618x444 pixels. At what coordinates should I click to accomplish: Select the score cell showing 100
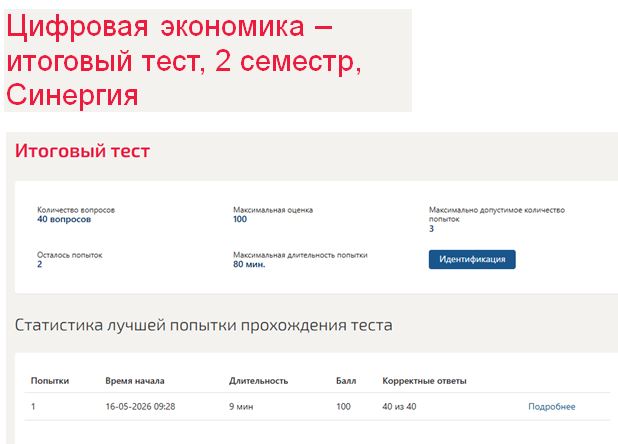pos(343,406)
